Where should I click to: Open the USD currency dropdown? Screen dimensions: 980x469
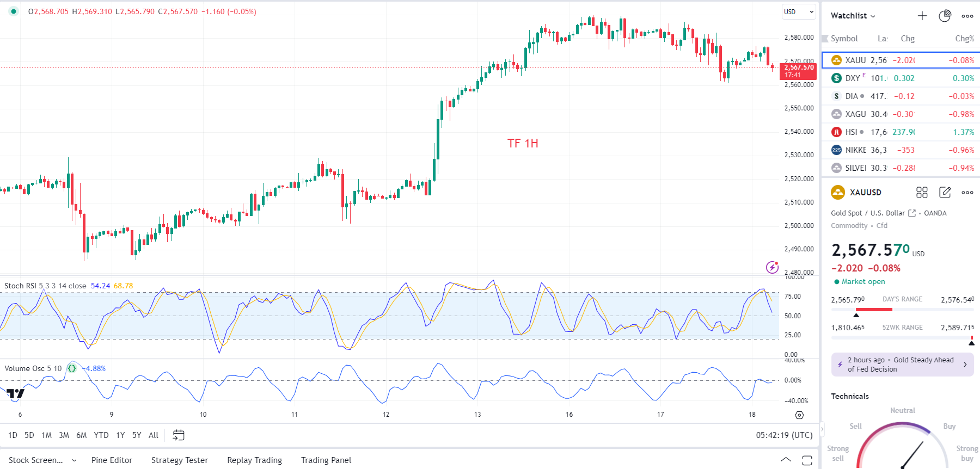click(x=799, y=11)
